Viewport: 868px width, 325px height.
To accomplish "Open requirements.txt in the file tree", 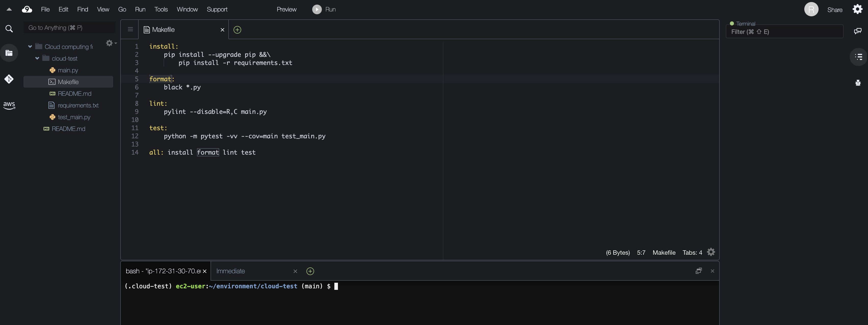I will click(78, 105).
